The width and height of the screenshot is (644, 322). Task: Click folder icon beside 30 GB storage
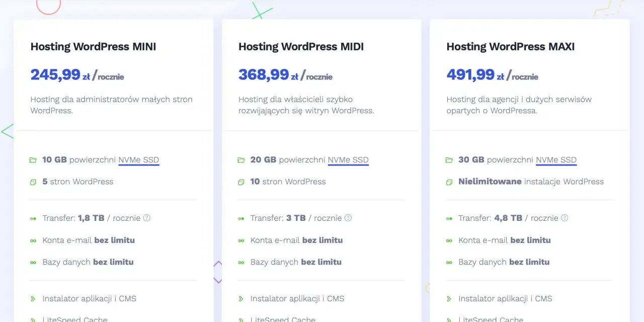[x=449, y=160]
